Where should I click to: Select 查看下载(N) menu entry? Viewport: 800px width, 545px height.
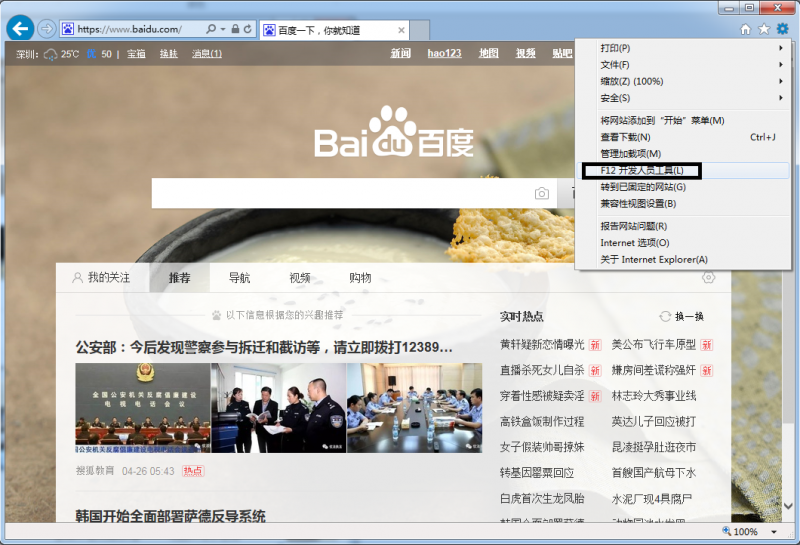[x=683, y=137]
